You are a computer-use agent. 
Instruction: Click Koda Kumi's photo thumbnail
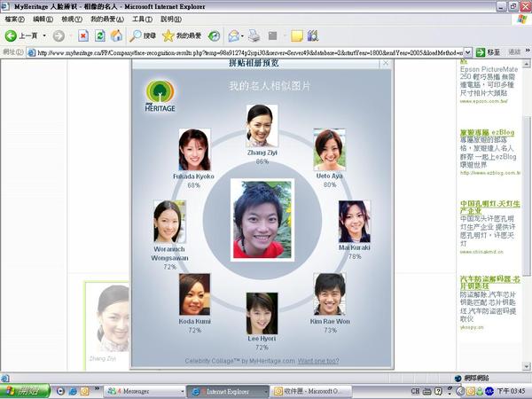[194, 294]
